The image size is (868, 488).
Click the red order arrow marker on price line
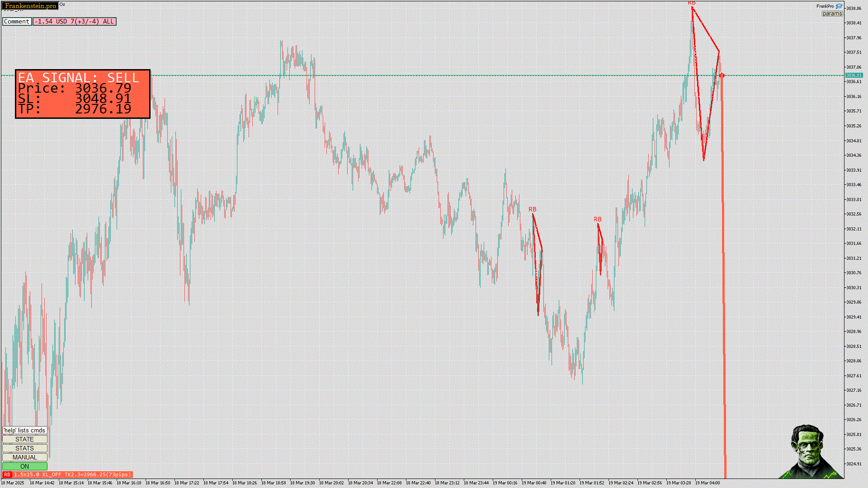click(722, 75)
